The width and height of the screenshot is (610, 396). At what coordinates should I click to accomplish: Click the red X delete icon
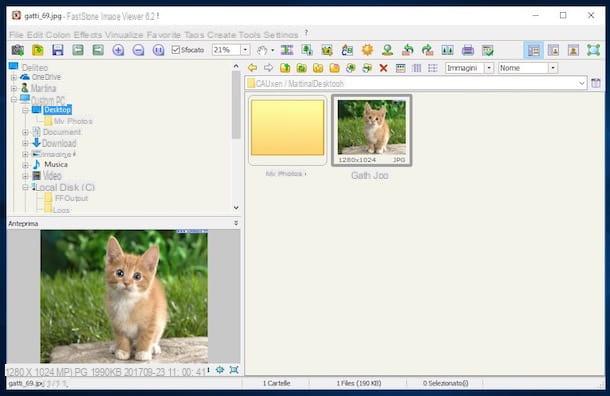pyautogui.click(x=383, y=68)
